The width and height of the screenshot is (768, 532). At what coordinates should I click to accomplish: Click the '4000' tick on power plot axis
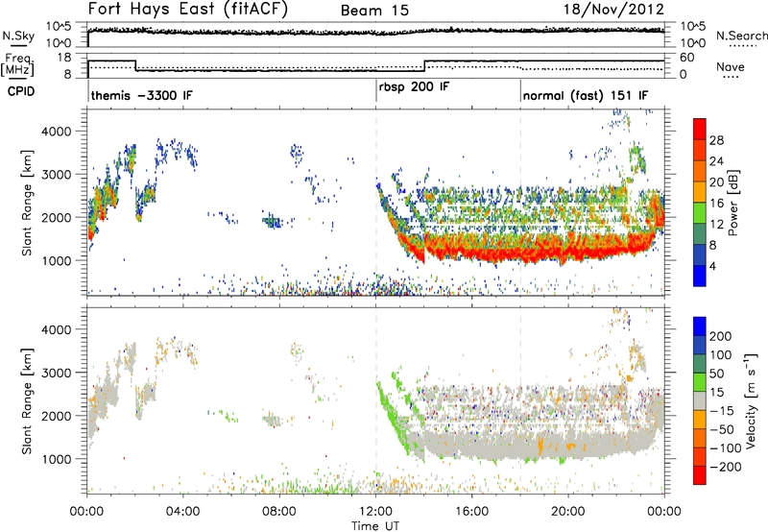coord(56,132)
